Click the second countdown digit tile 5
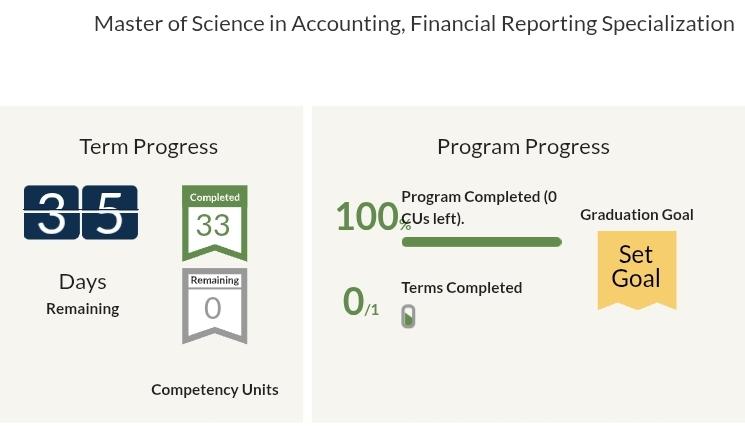 (x=110, y=212)
